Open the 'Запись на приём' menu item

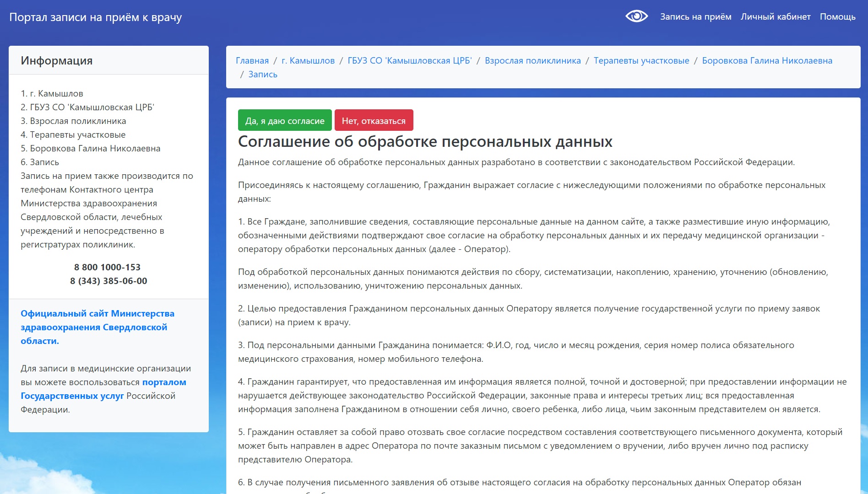click(695, 17)
